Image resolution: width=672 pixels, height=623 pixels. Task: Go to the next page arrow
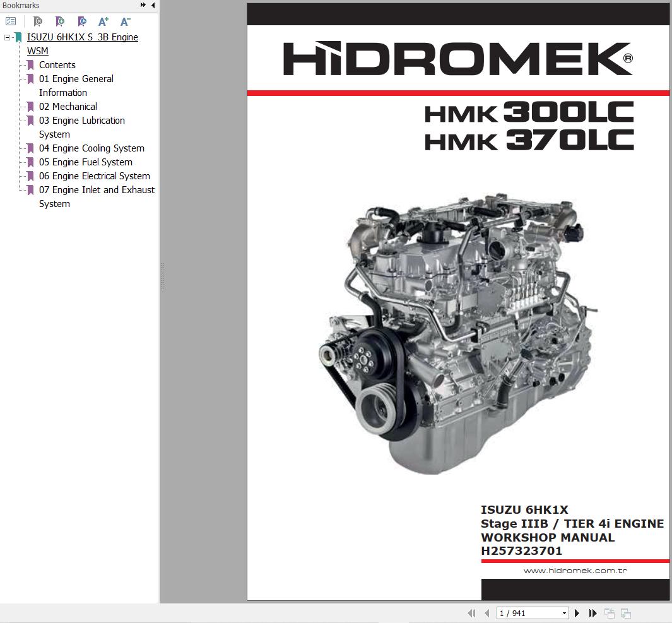click(577, 613)
